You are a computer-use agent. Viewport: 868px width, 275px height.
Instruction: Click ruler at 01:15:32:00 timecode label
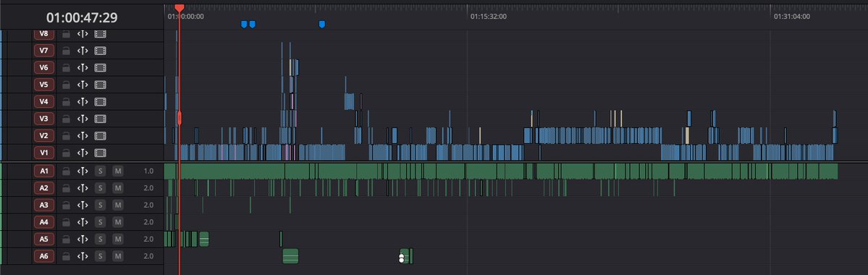point(488,17)
